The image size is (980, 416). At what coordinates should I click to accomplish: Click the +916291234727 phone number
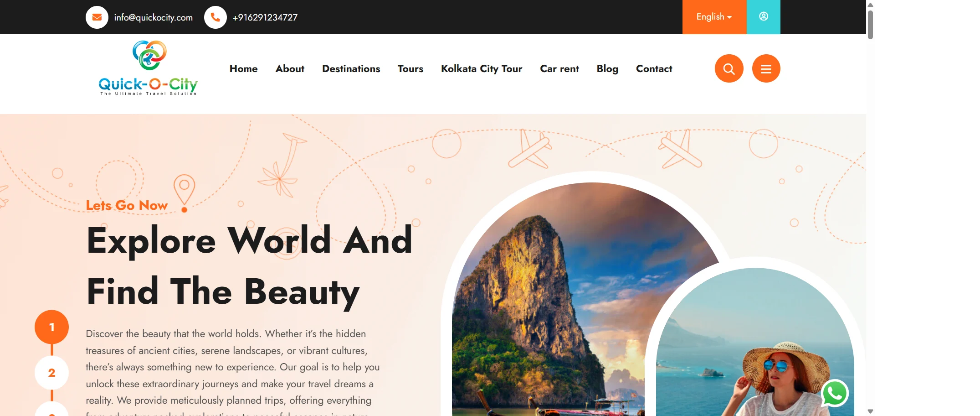point(265,17)
